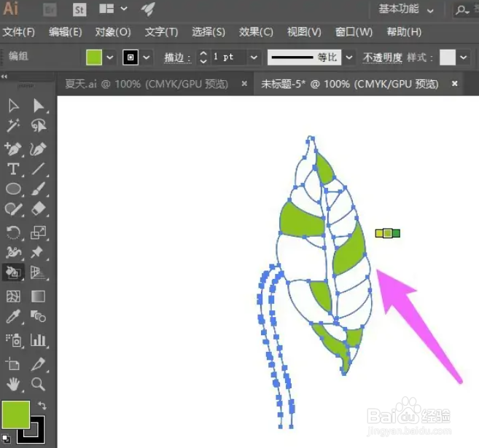Open Adobe Stock via St icon
This screenshot has width=479, height=448.
(79, 9)
